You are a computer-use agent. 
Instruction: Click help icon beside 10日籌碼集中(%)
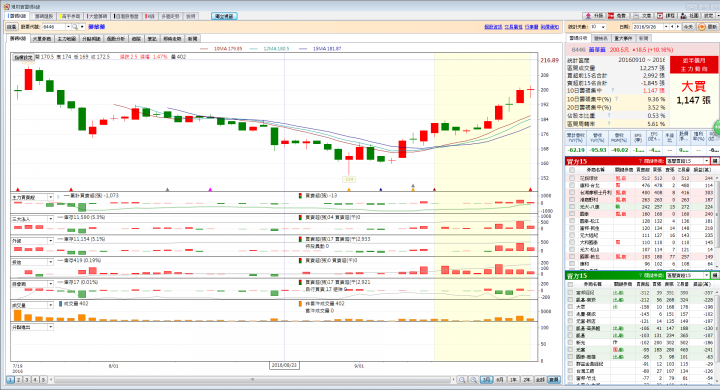(x=616, y=99)
